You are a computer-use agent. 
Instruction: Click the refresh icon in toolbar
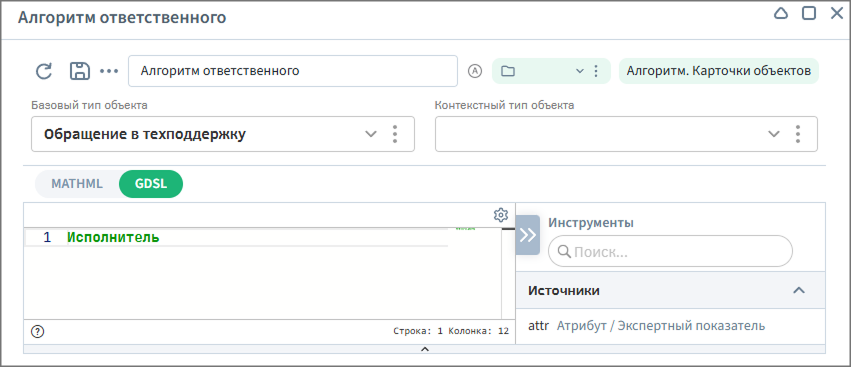coord(44,71)
